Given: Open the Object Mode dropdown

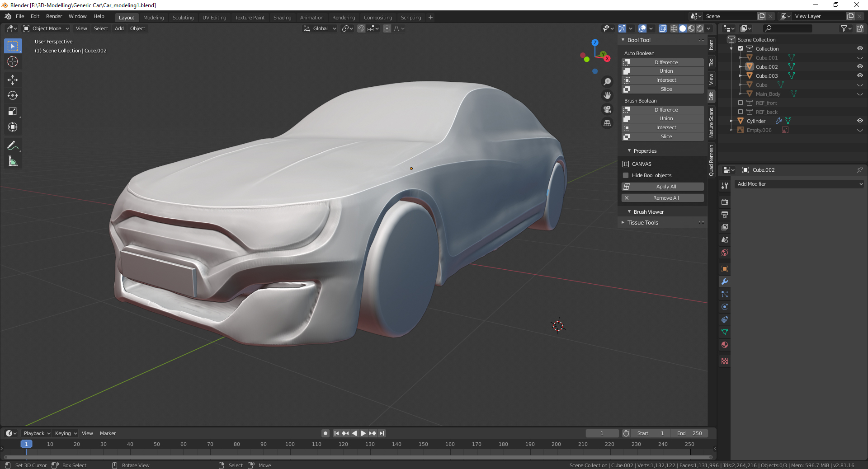Looking at the screenshot, I should coord(46,28).
